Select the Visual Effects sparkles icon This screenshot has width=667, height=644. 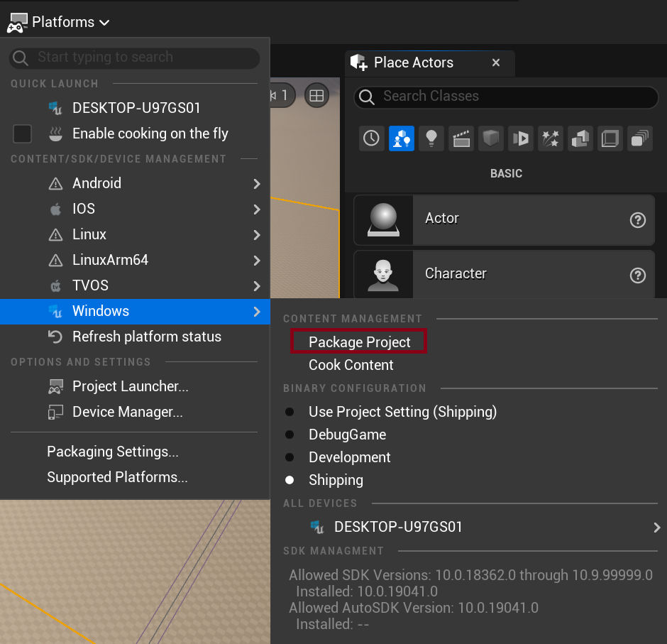[551, 138]
